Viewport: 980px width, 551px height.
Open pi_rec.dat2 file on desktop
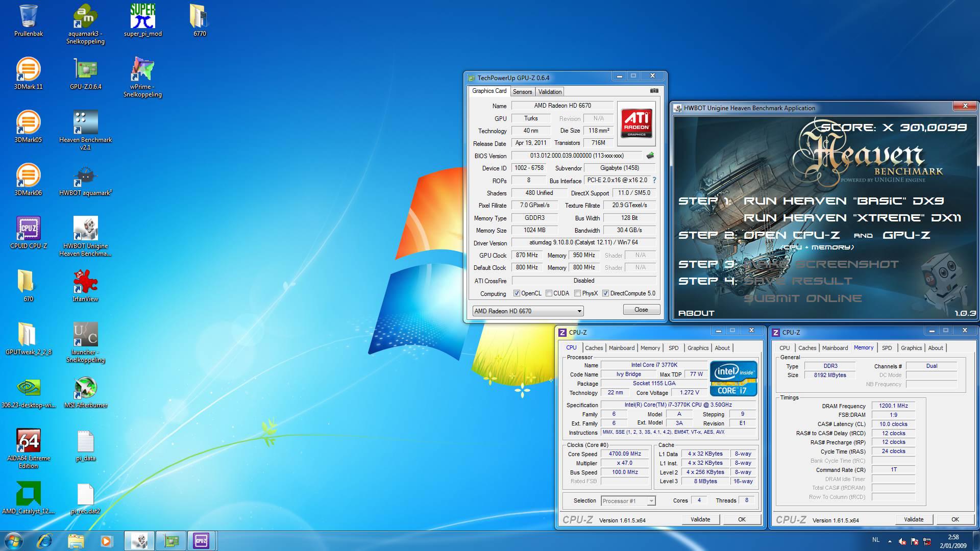tap(85, 498)
